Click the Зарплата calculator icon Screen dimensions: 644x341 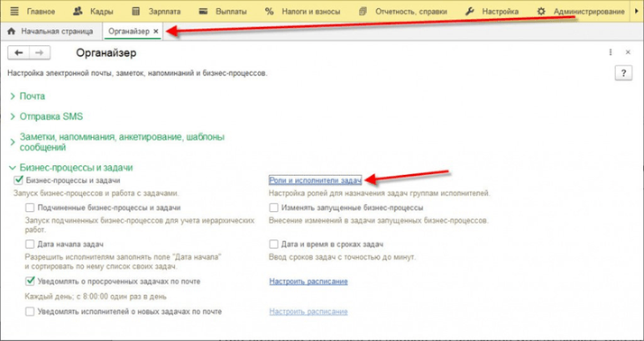136,11
